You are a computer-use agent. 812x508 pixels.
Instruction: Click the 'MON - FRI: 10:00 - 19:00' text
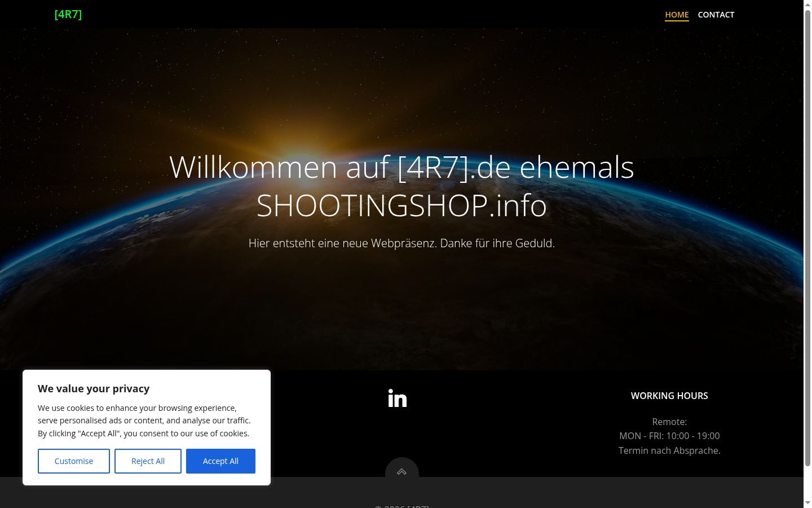669,436
